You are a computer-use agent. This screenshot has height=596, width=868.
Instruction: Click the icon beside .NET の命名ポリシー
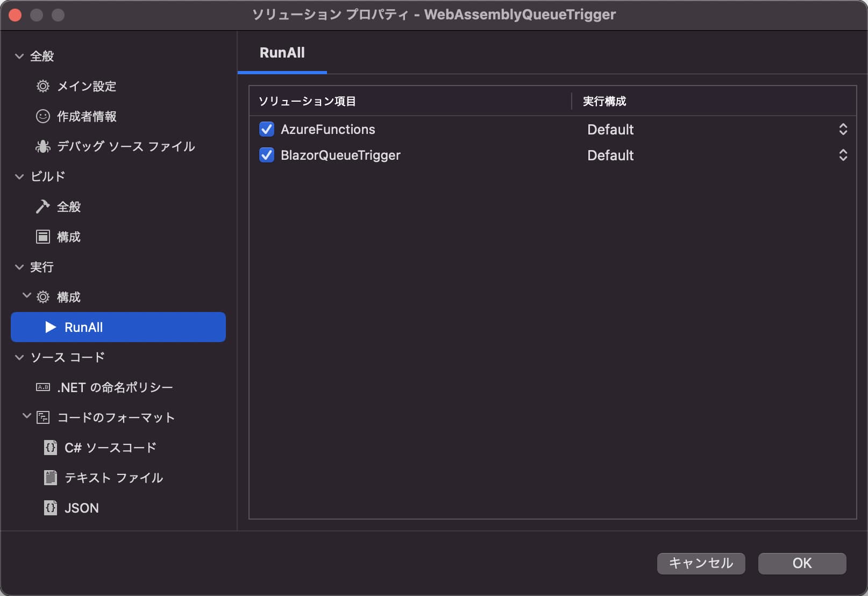[x=43, y=387]
